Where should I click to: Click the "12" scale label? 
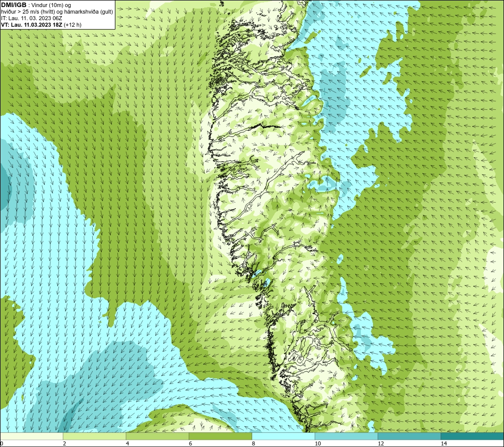tap(381, 443)
